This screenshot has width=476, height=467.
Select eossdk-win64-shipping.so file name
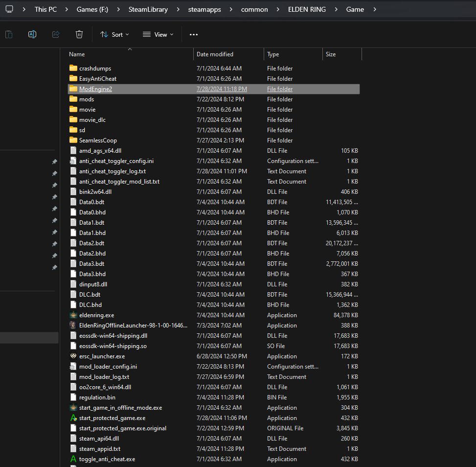(113, 346)
